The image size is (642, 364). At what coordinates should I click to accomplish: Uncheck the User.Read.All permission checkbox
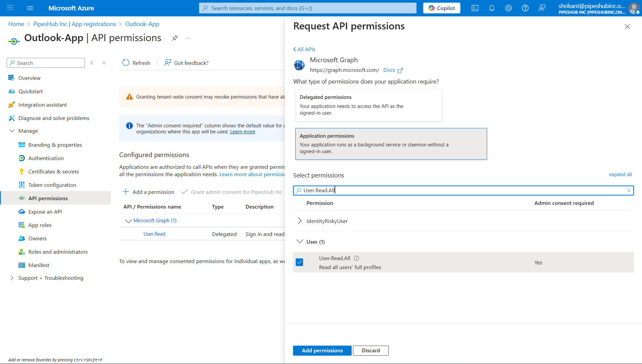299,262
